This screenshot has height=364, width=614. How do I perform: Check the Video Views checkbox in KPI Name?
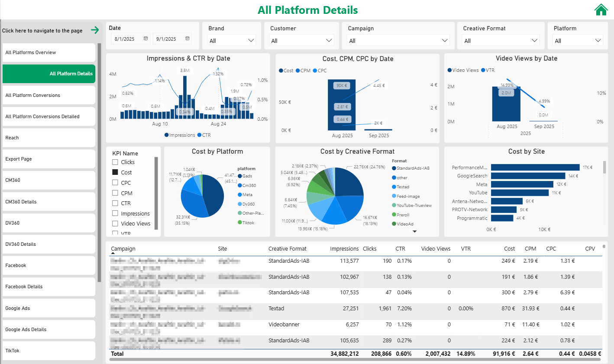[115, 223]
